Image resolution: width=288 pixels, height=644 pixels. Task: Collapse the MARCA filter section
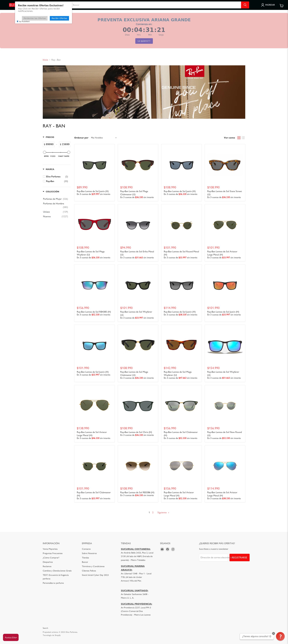click(48, 169)
